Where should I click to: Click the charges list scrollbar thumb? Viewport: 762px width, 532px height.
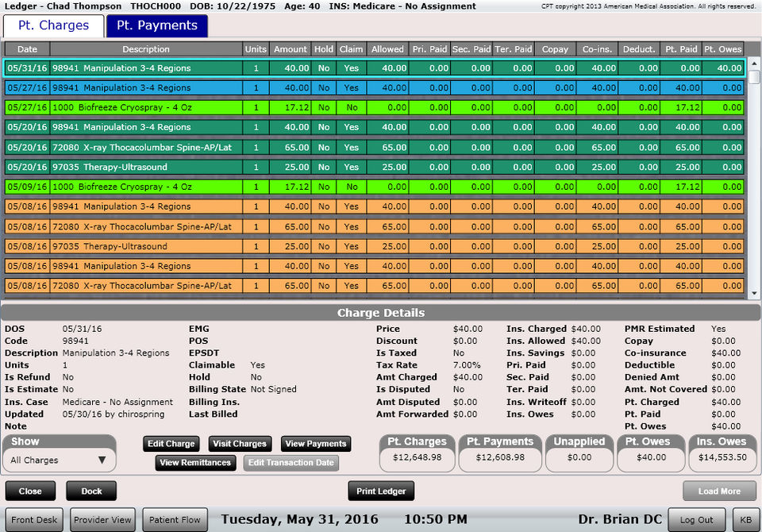click(754, 77)
